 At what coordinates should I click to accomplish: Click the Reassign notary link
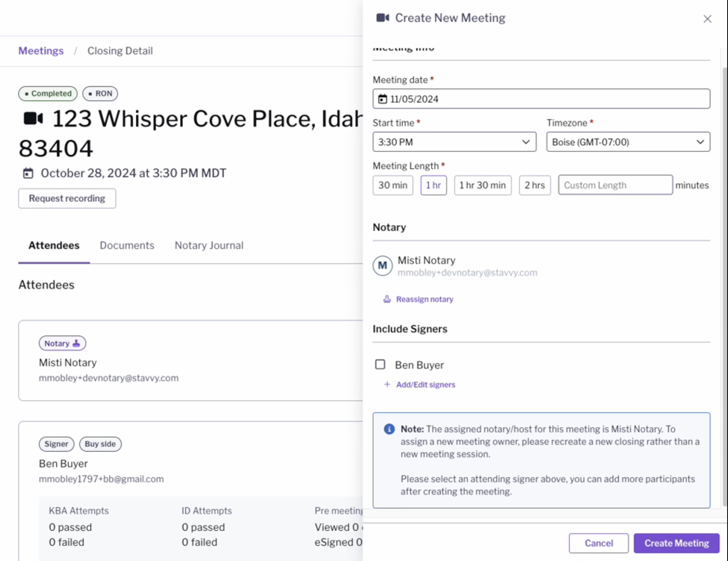424,299
